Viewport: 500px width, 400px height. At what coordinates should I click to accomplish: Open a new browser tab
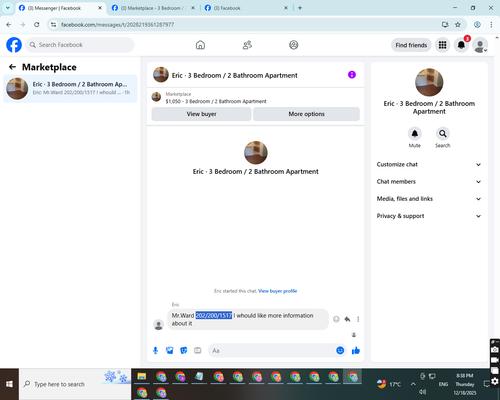click(300, 8)
